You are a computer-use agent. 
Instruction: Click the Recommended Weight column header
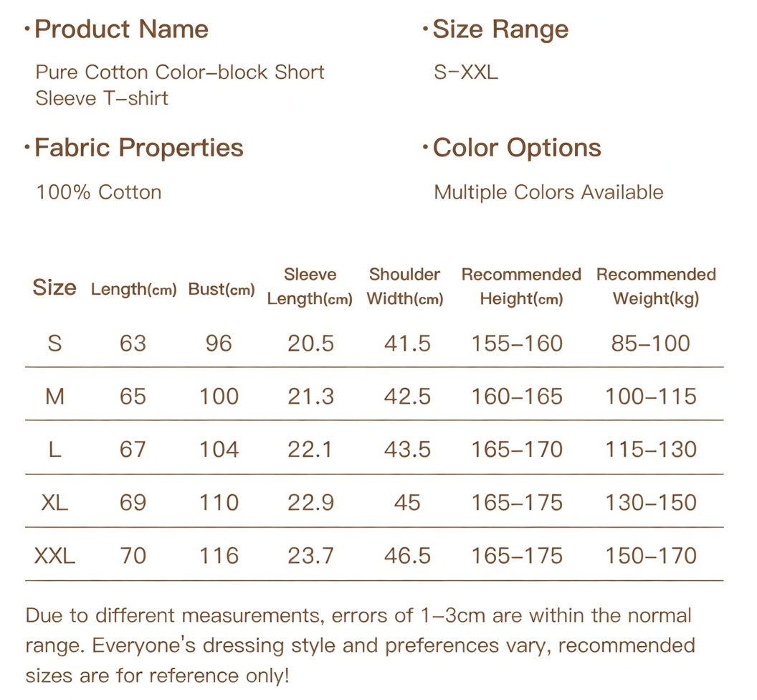[x=656, y=287]
